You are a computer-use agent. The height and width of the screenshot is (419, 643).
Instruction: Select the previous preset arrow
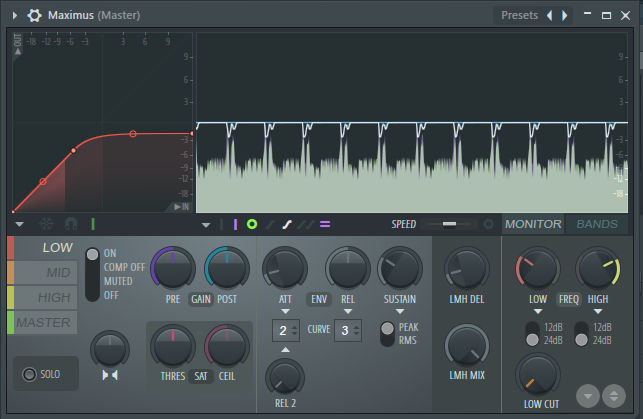click(x=550, y=16)
